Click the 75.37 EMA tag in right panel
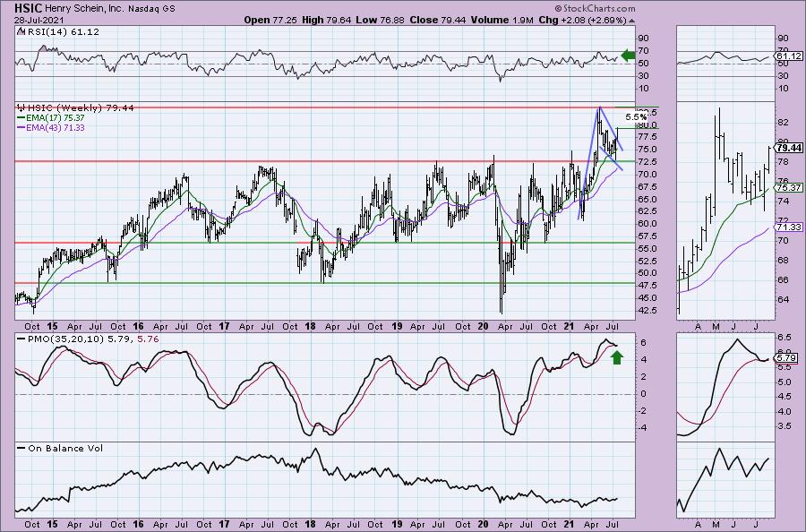Image resolution: width=806 pixels, height=532 pixels. (x=789, y=187)
